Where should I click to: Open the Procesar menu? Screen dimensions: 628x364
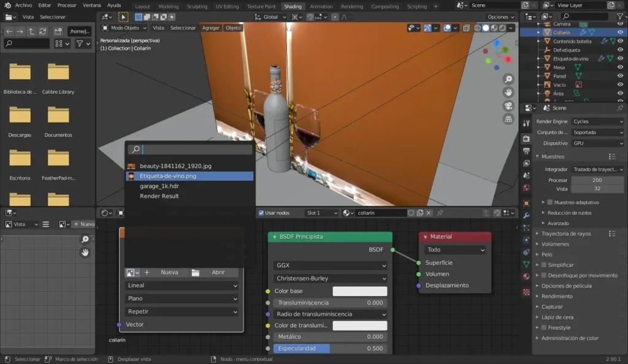pos(66,5)
